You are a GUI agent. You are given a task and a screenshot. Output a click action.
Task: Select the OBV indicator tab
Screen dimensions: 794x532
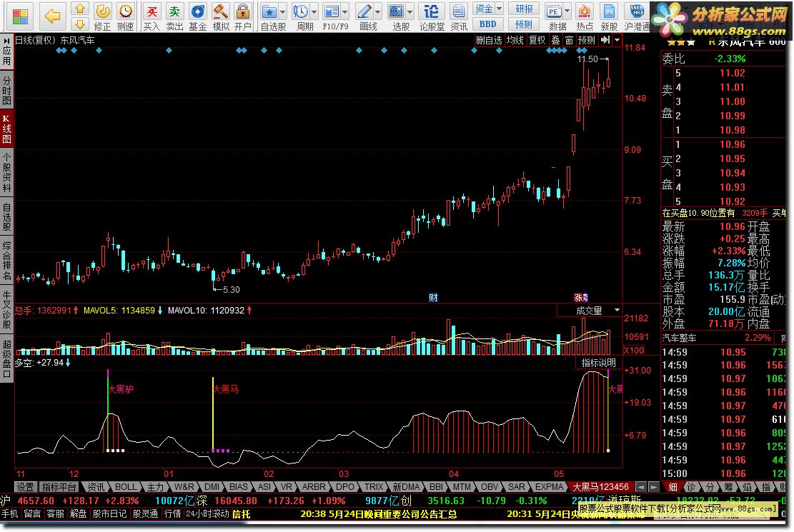click(x=489, y=487)
